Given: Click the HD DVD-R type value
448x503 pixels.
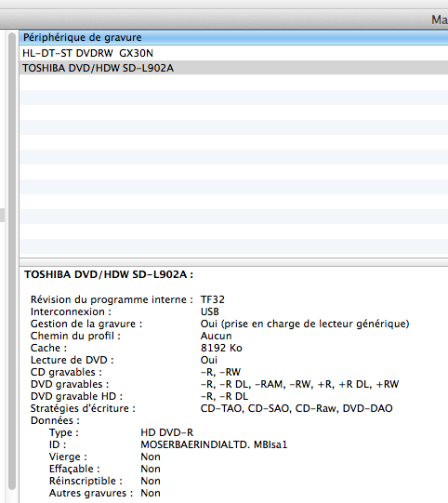Looking at the screenshot, I should click(x=167, y=432).
